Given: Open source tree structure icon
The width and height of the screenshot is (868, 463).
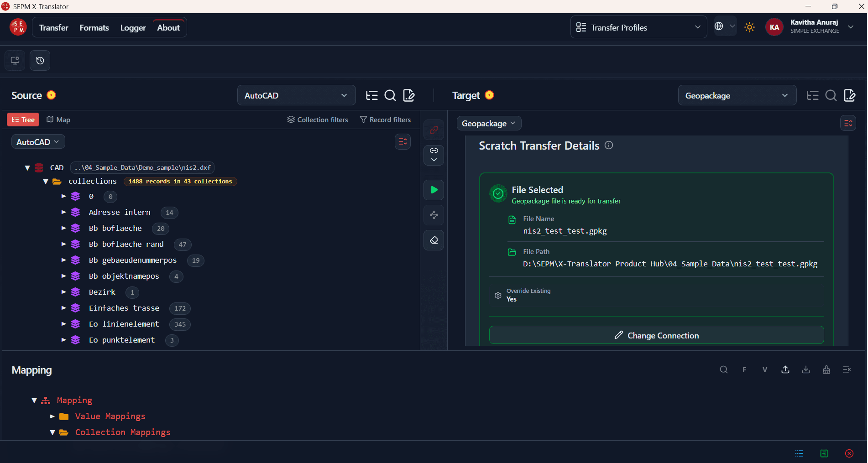Looking at the screenshot, I should click(x=372, y=95).
